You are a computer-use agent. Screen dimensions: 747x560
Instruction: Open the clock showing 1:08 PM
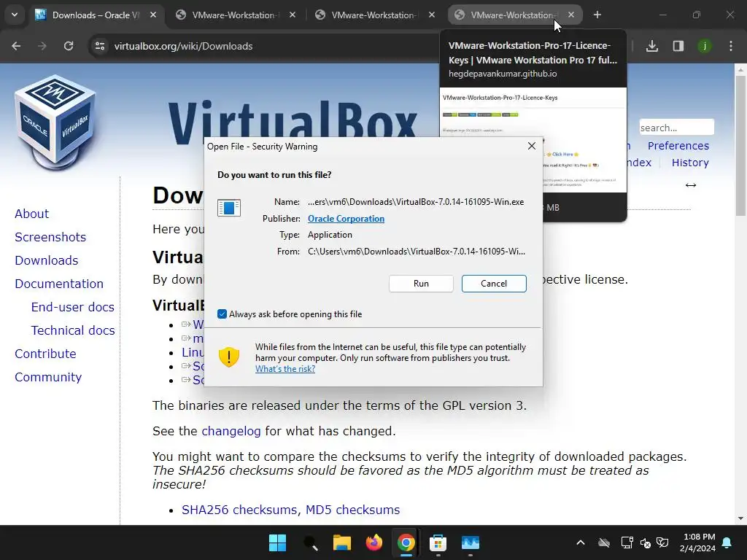click(x=697, y=542)
